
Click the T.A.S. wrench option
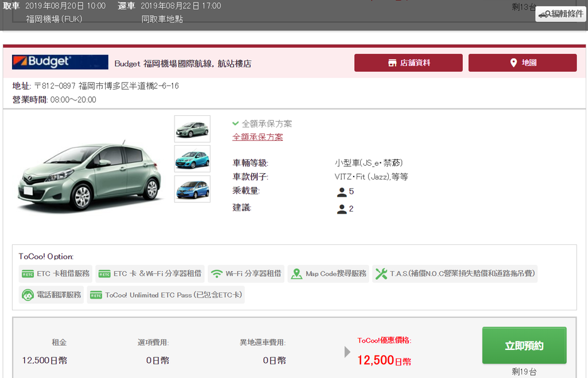coord(455,274)
